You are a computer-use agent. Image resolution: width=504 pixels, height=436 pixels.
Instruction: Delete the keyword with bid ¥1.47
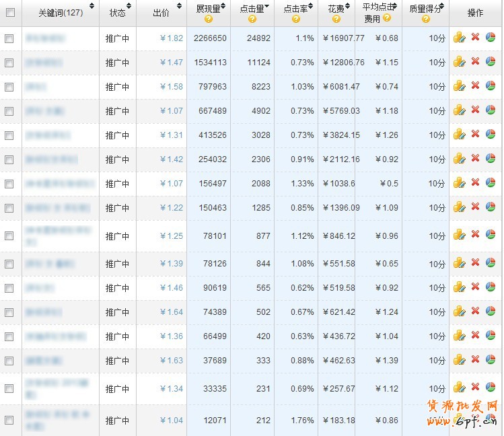475,61
